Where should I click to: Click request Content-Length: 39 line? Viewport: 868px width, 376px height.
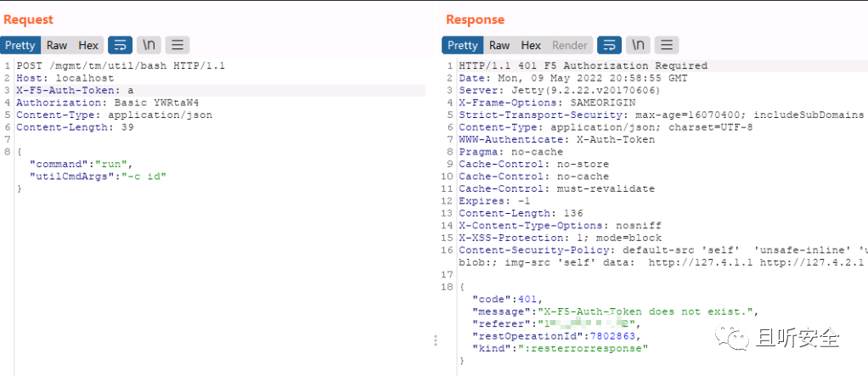[75, 127]
